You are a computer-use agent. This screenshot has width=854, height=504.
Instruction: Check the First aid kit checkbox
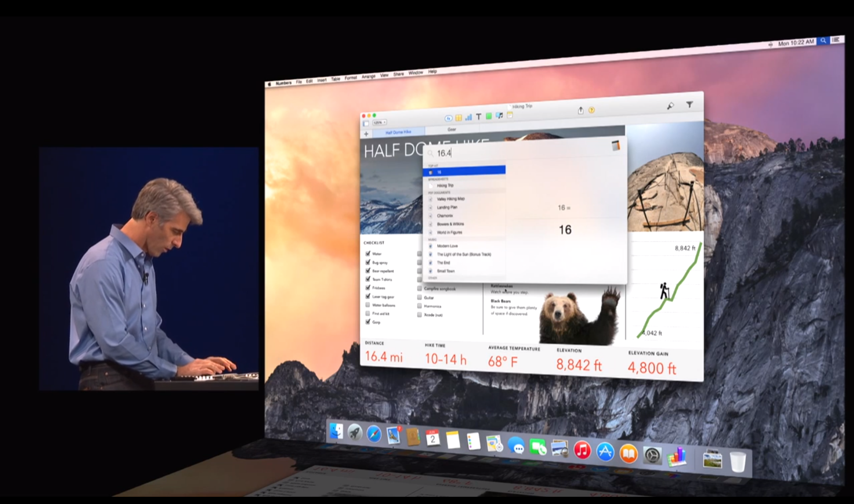368,313
